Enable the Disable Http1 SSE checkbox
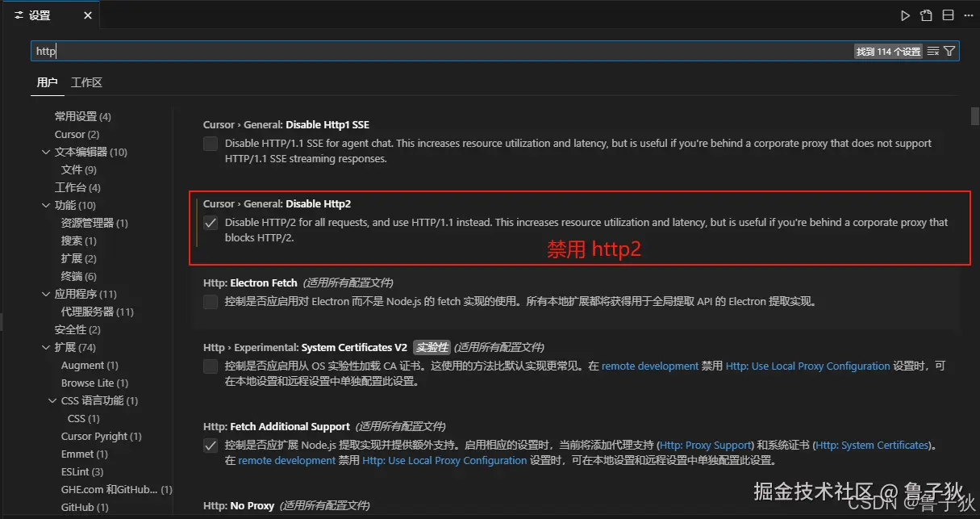980x519 pixels. click(x=210, y=144)
